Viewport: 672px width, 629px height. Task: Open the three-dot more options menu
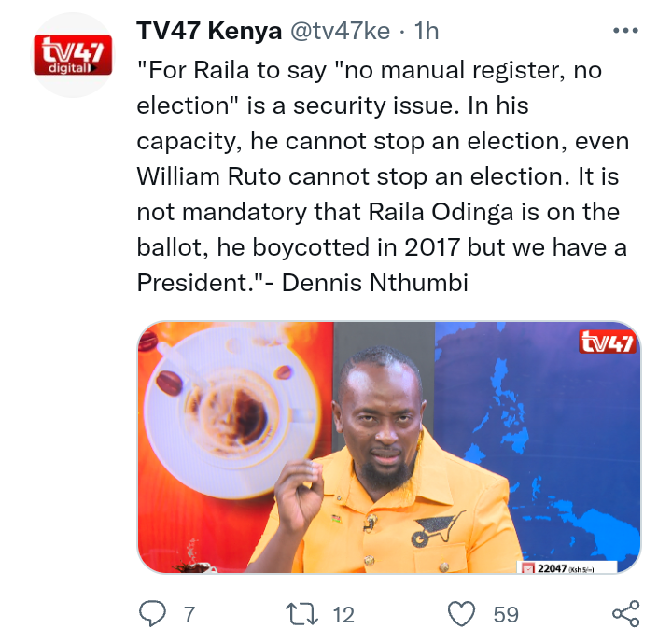click(625, 31)
